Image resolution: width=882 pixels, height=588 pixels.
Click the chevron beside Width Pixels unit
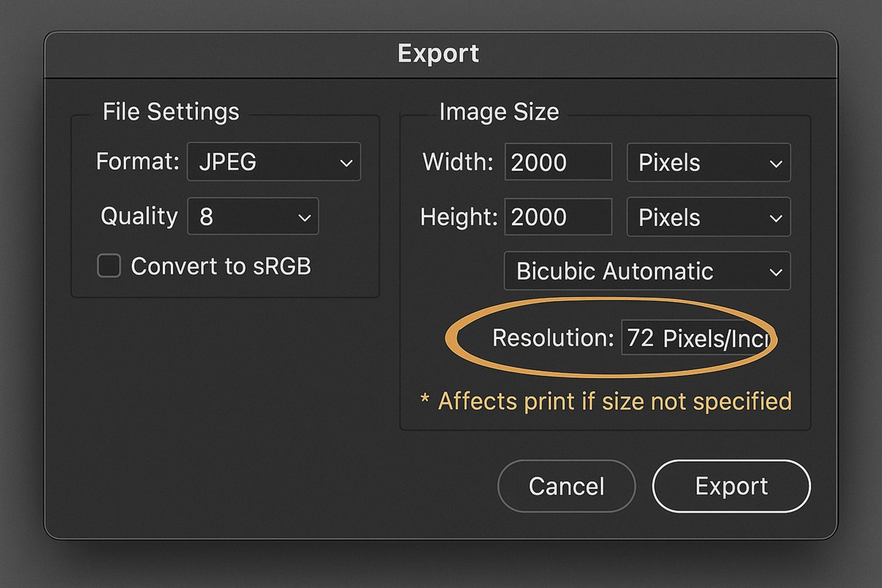(776, 163)
